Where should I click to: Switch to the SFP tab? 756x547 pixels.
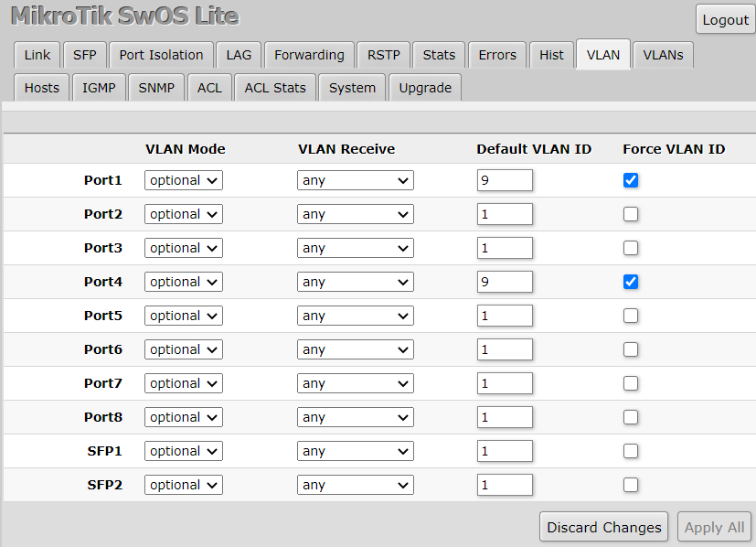click(84, 54)
